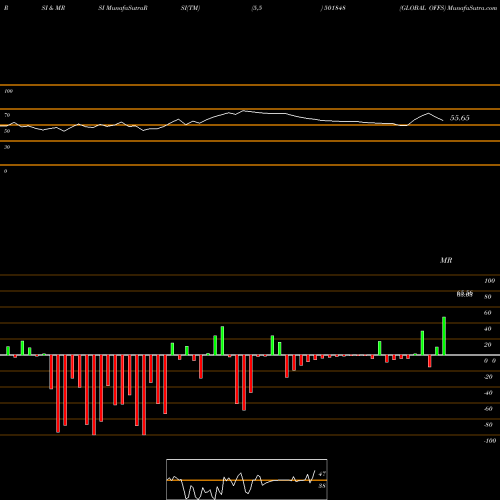Click the MR panel title label
Image resolution: width=500 pixels, height=500 pixels.
[x=446, y=260]
